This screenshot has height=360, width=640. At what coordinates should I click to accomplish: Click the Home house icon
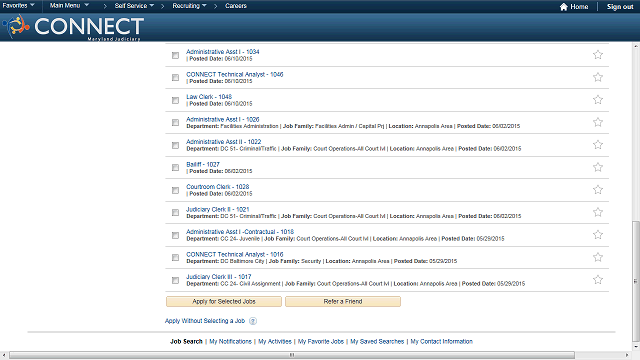(564, 7)
